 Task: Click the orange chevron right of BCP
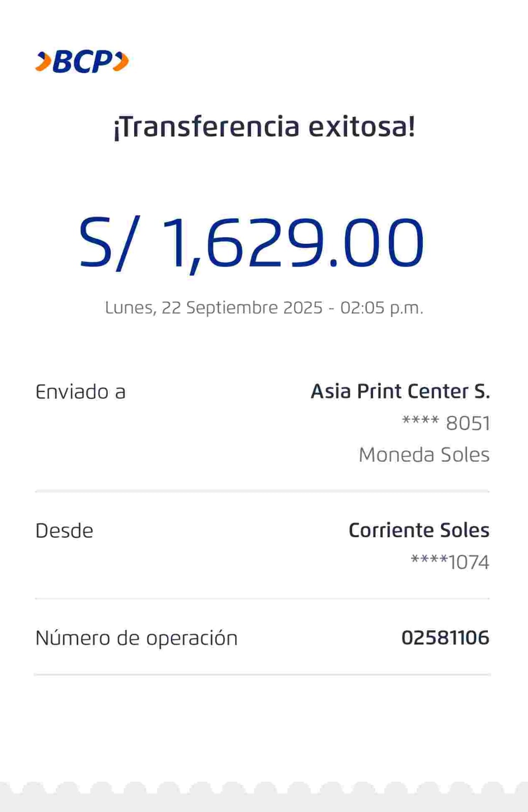click(121, 62)
